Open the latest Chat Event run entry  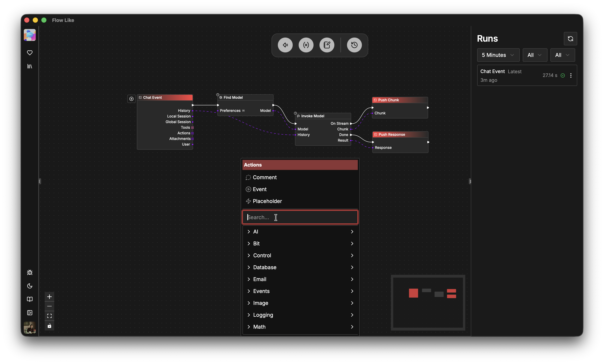[515, 75]
